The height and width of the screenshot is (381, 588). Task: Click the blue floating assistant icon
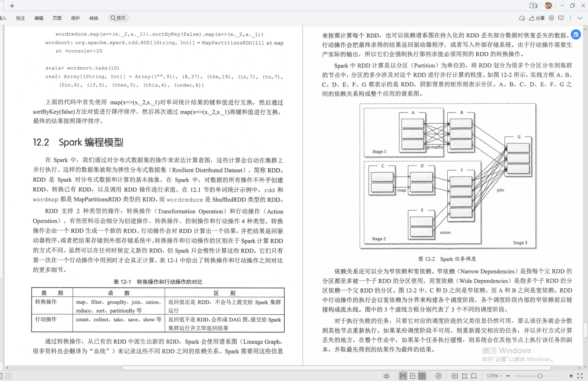click(x=576, y=34)
